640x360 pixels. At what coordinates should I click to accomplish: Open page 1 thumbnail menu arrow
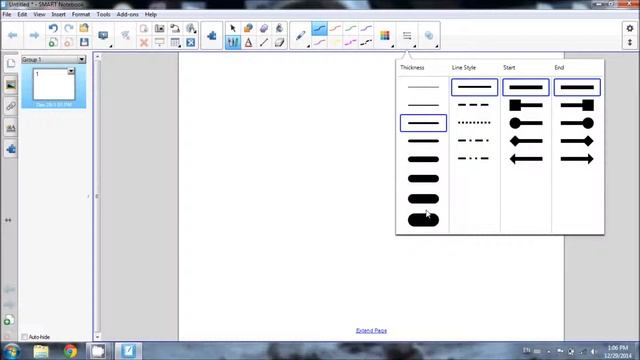[x=71, y=71]
